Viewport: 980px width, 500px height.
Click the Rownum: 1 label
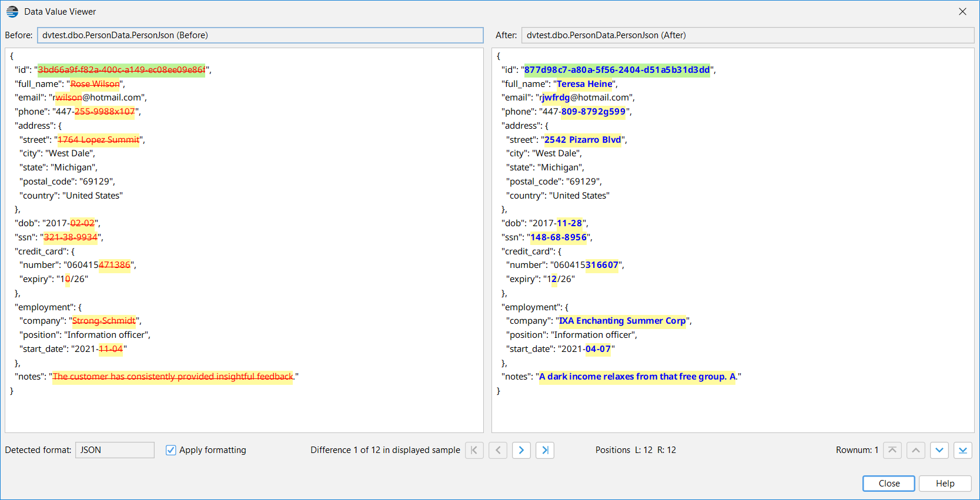tap(857, 450)
